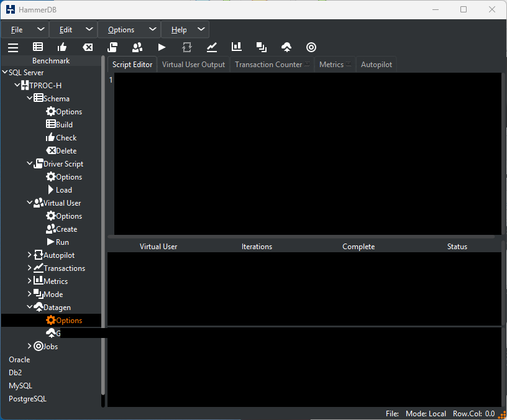
Task: Click the delete schema icon in the toolbar
Action: click(x=88, y=47)
